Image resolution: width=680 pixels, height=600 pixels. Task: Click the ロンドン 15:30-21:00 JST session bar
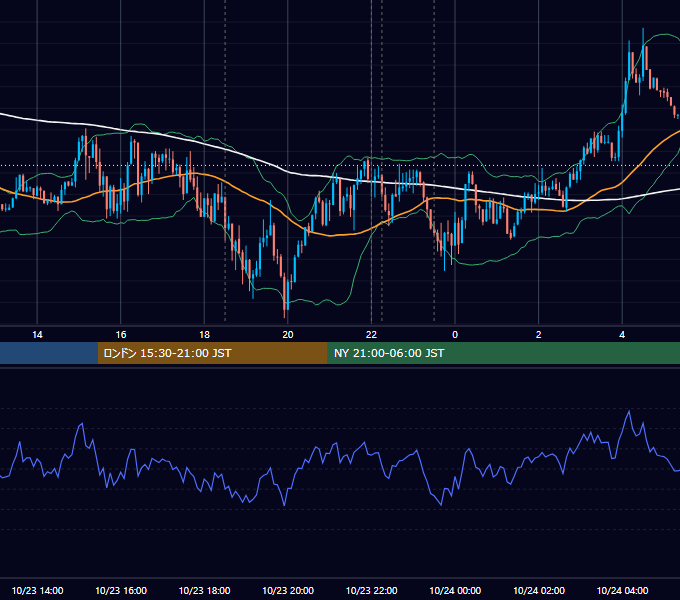click(212, 353)
